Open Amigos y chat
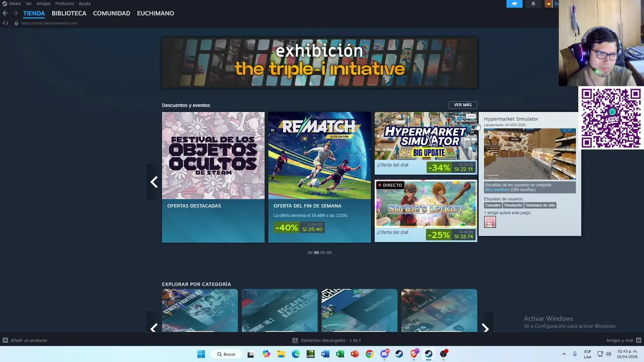This screenshot has width=644, height=362. point(624,340)
